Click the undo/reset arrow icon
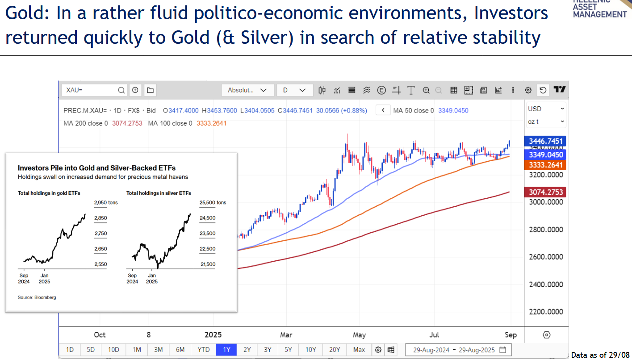This screenshot has height=364, width=632. (x=543, y=90)
